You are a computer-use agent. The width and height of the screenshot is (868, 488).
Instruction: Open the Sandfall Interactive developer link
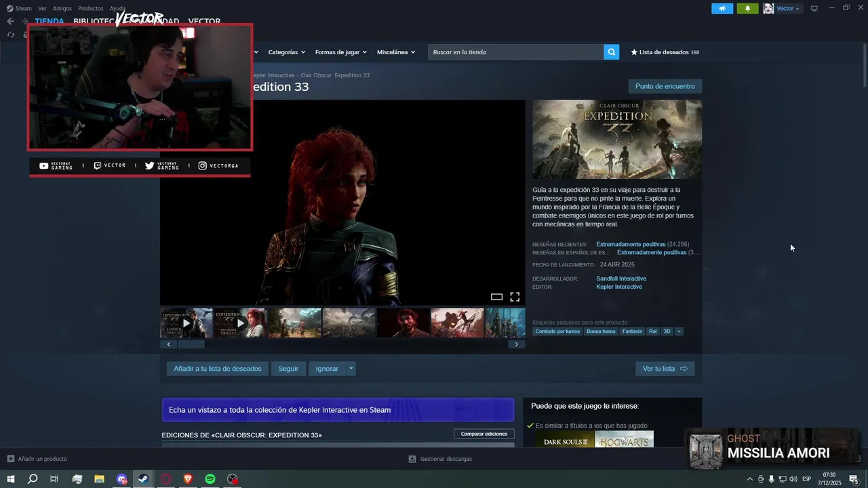[621, 279]
